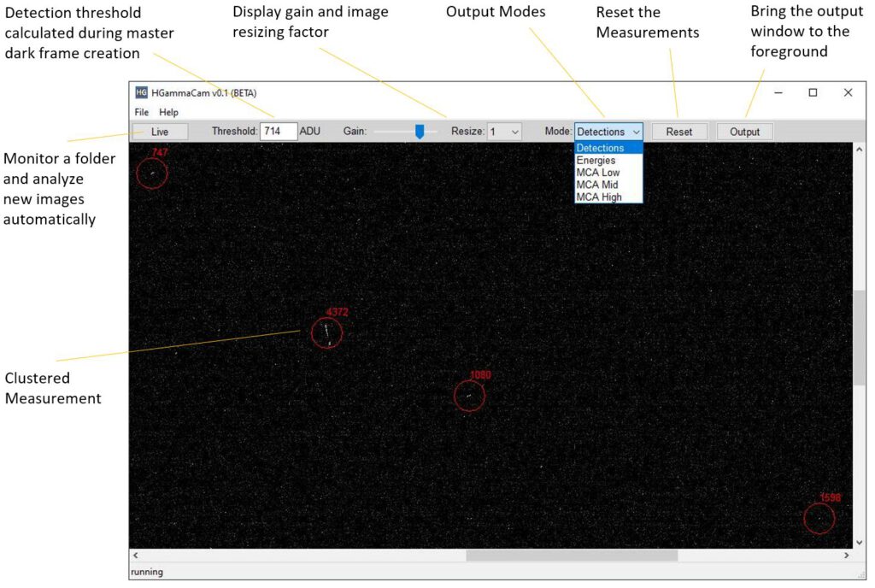
Task: Adjust the Gain slider handle
Action: click(419, 132)
